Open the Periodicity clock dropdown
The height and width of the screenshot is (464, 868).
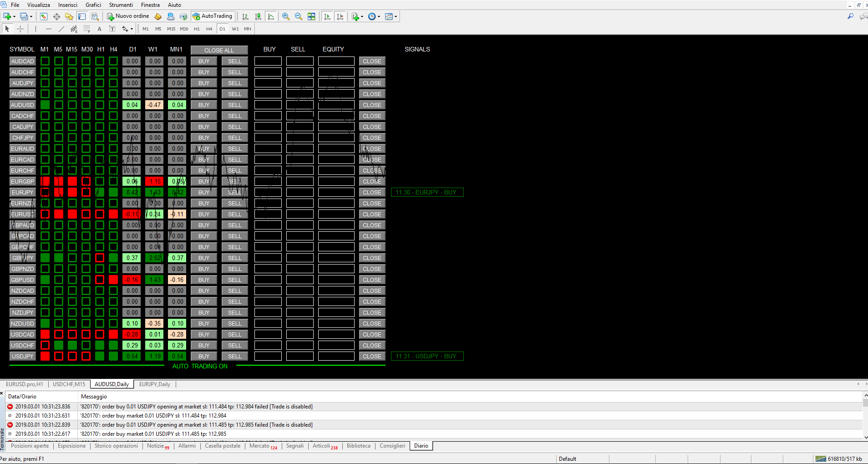click(x=379, y=17)
